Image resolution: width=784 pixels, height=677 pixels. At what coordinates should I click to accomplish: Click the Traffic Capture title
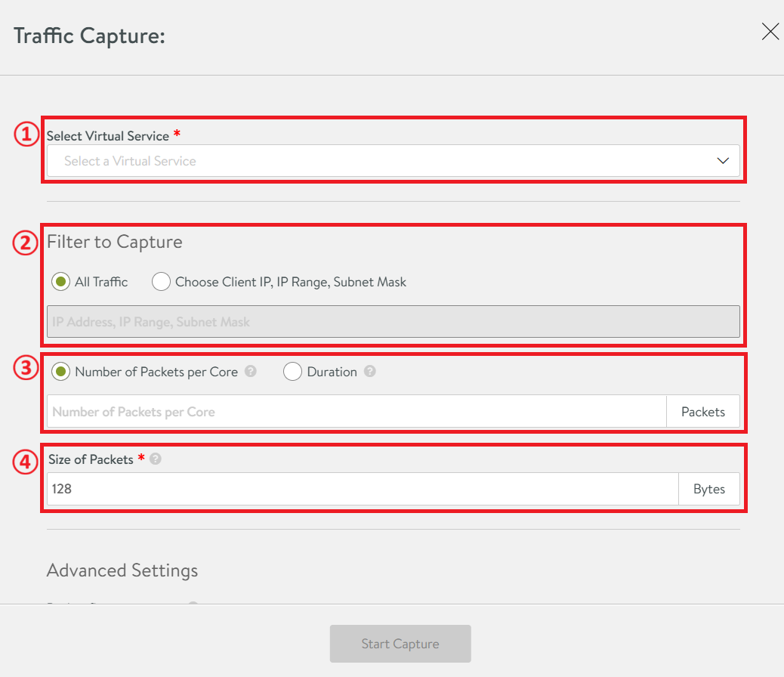[x=89, y=36]
